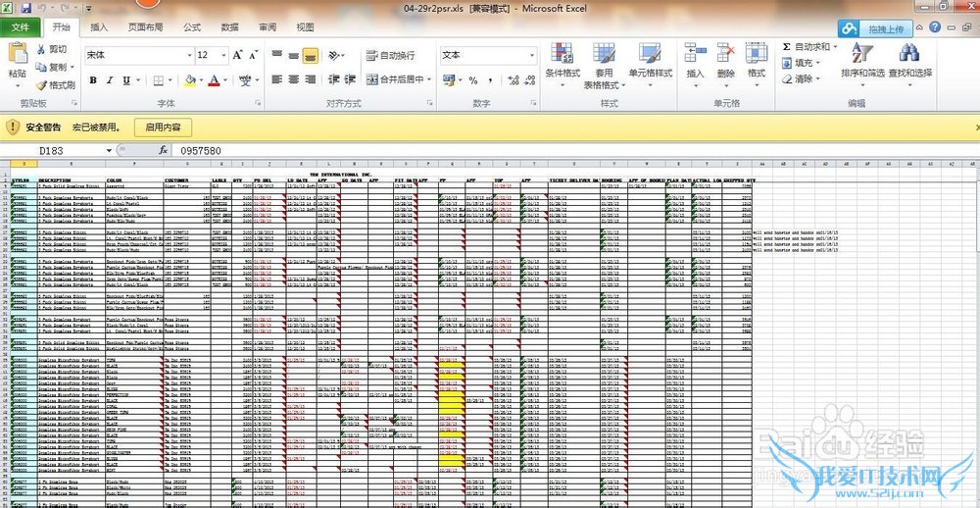Open the Formulas (公式) tab
The height and width of the screenshot is (508, 980).
coord(191,27)
